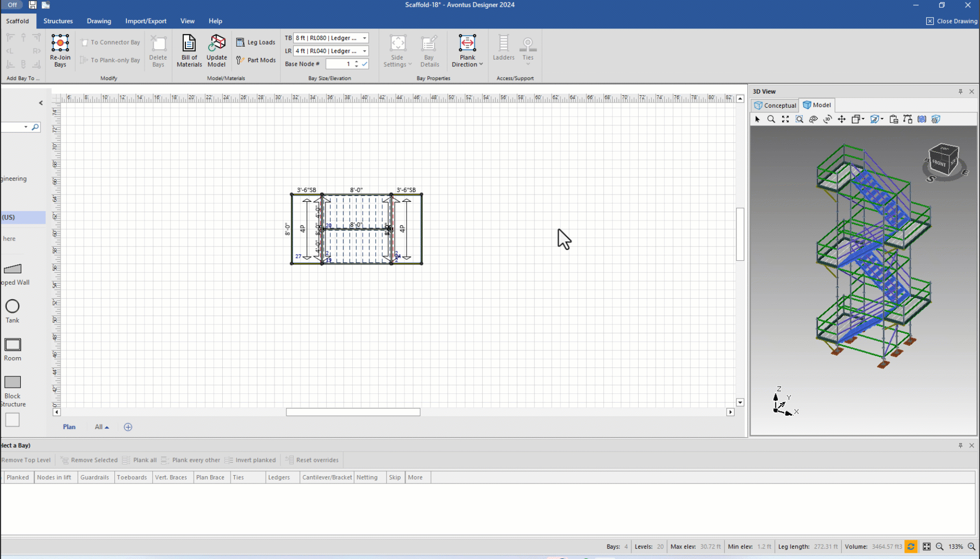Click Close Drawing button

coord(952,21)
